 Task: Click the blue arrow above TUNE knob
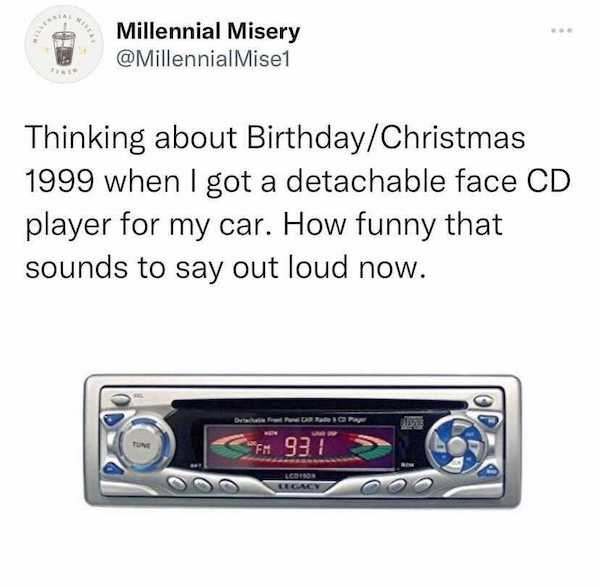point(111,419)
